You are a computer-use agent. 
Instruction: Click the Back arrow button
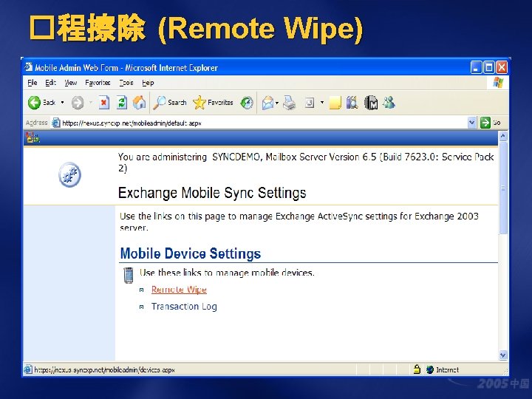pyautogui.click(x=34, y=103)
